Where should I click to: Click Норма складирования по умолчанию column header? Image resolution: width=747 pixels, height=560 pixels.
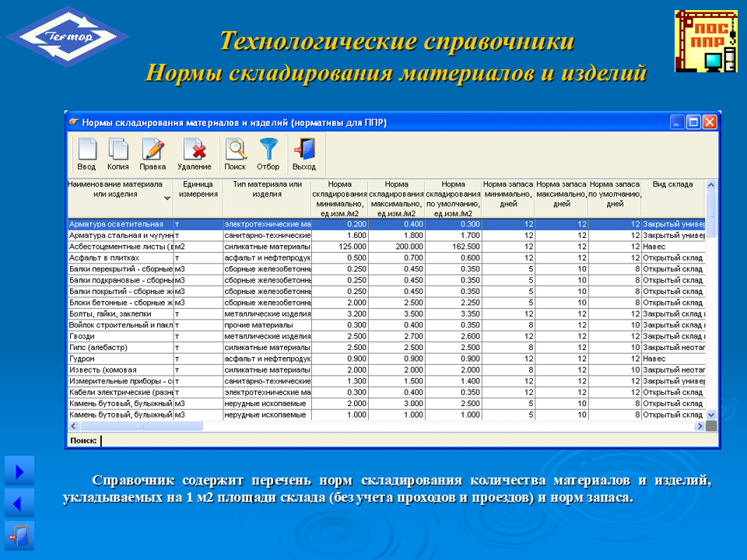click(x=453, y=198)
